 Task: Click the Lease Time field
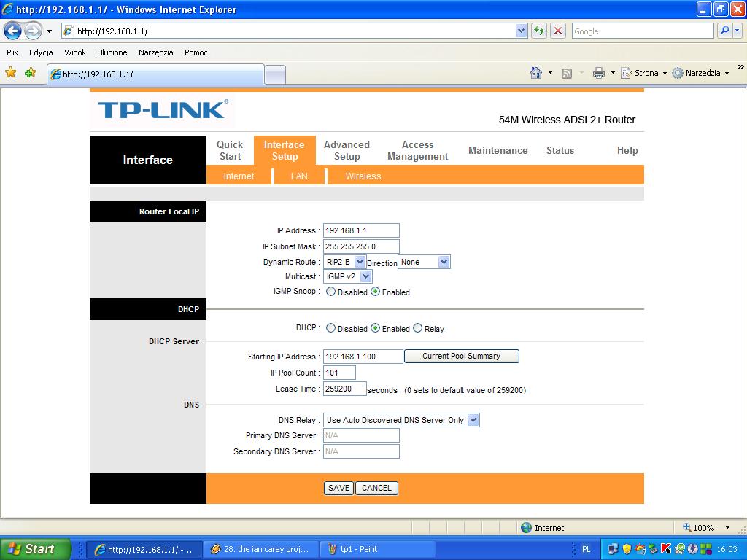(345, 389)
